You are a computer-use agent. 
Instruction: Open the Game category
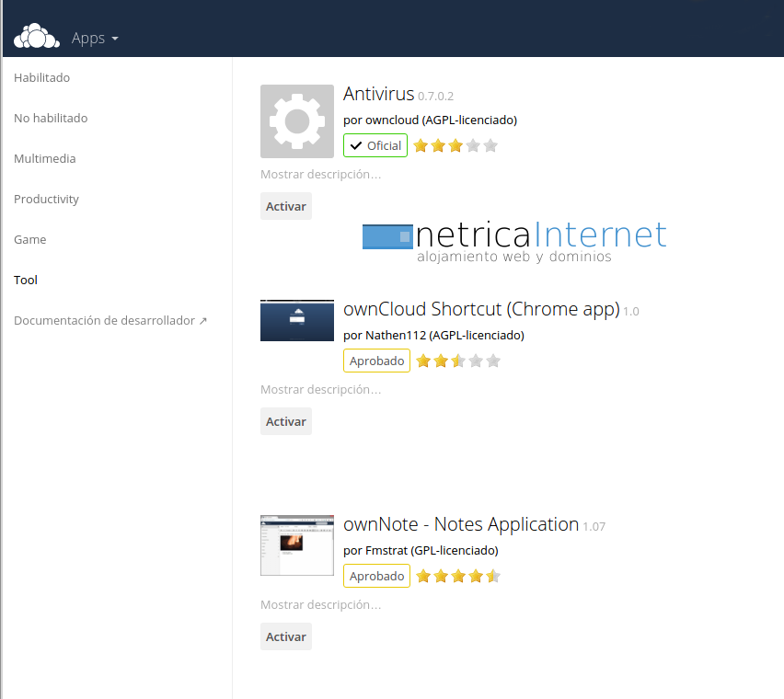[30, 239]
